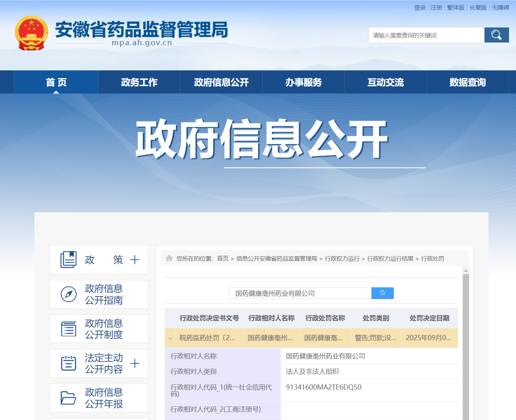Click the header keyword search field
The height and width of the screenshot is (420, 516).
point(427,35)
